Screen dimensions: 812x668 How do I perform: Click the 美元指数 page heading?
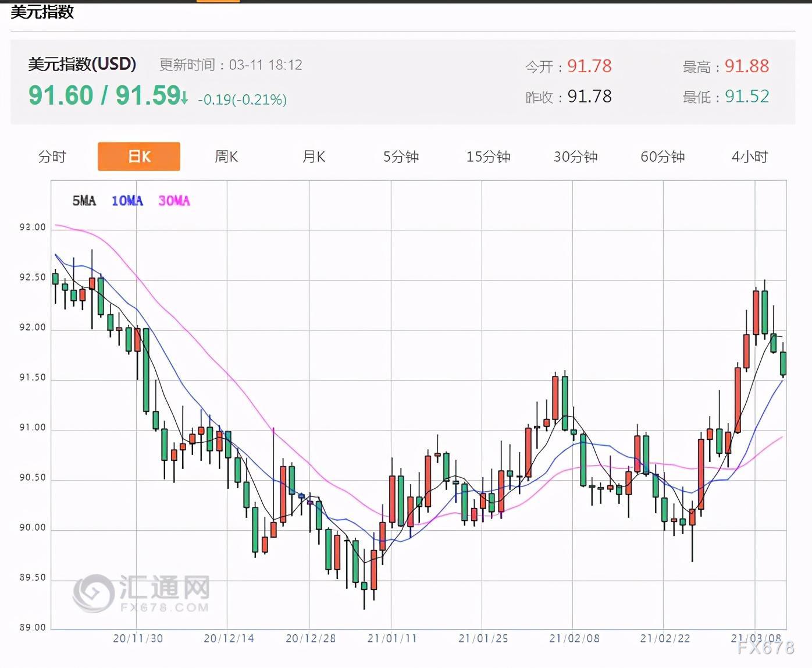point(42,12)
